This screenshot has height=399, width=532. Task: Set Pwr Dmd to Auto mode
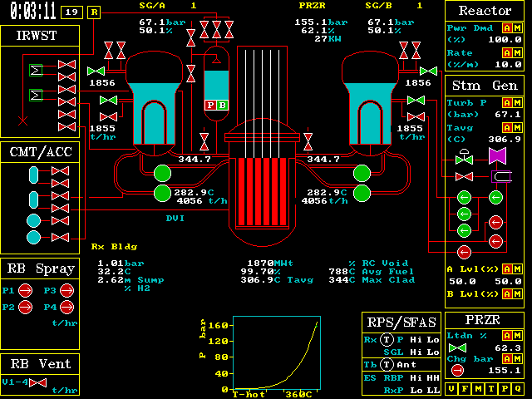click(506, 28)
